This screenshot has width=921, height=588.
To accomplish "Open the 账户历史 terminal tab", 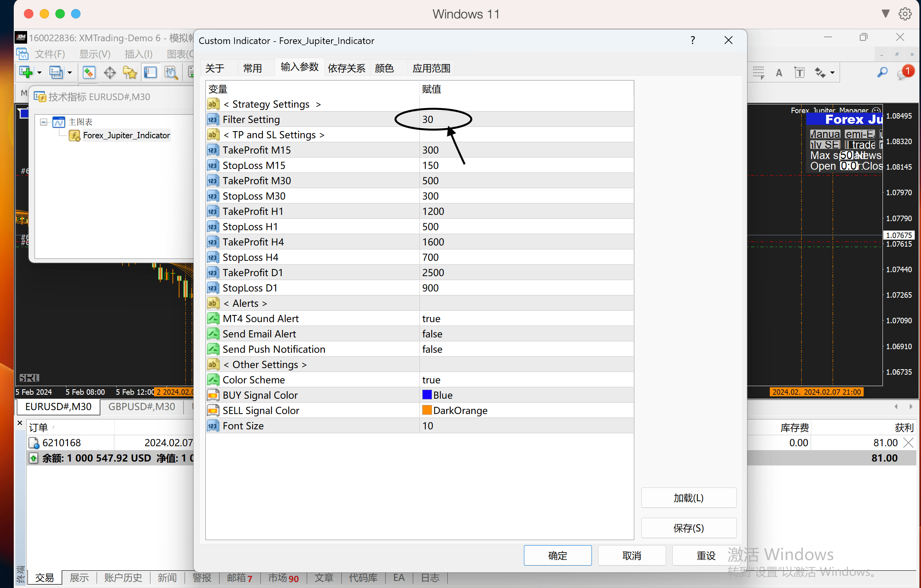I will pyautogui.click(x=123, y=578).
